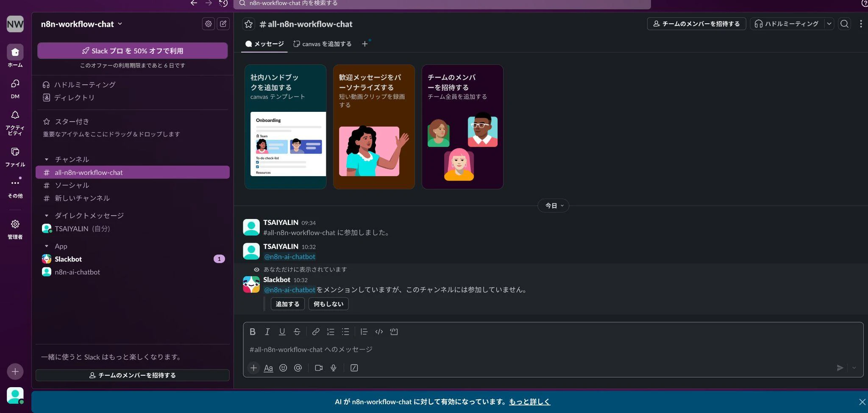Click the Slack プロ 50% オフ button
Image resolution: width=868 pixels, height=413 pixels.
coord(133,51)
